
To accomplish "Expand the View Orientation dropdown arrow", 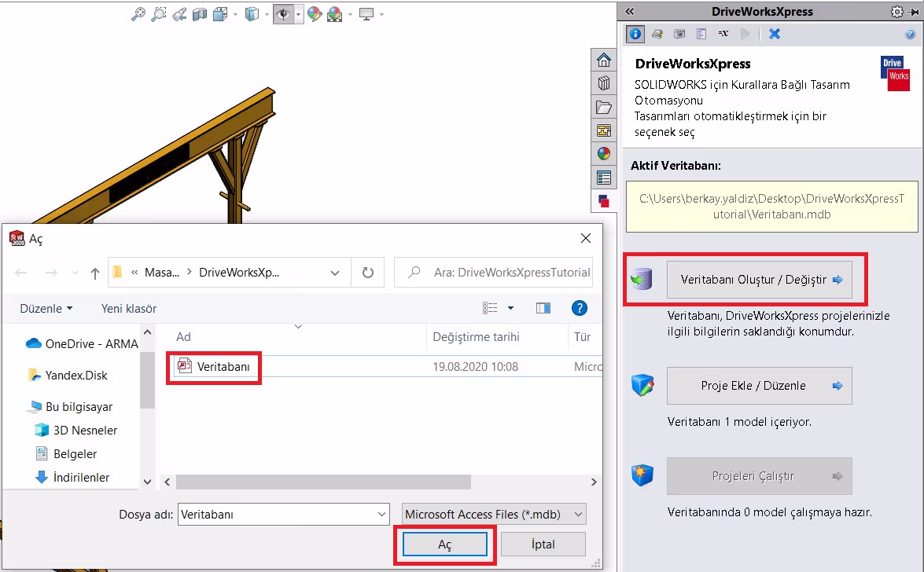I will pyautogui.click(x=235, y=14).
